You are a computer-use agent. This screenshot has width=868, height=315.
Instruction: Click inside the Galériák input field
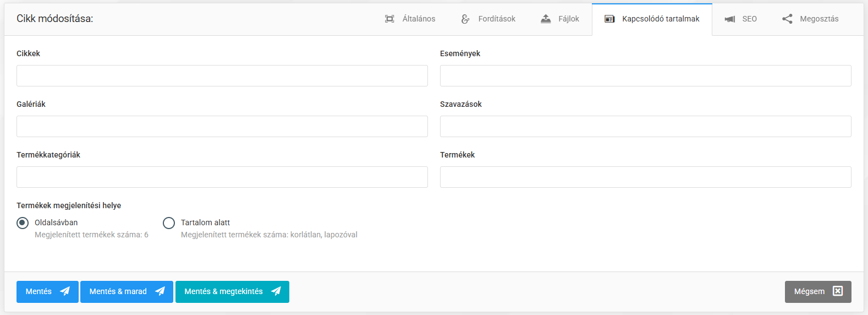tap(222, 127)
